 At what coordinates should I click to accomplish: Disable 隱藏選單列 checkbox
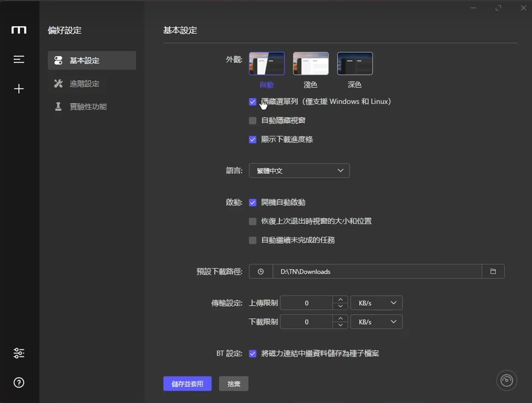253,101
